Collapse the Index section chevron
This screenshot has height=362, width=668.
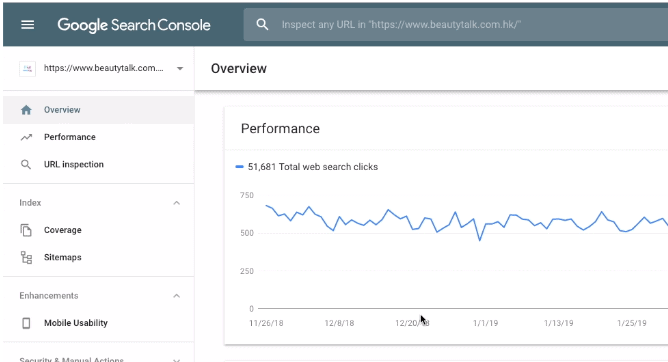tap(176, 203)
